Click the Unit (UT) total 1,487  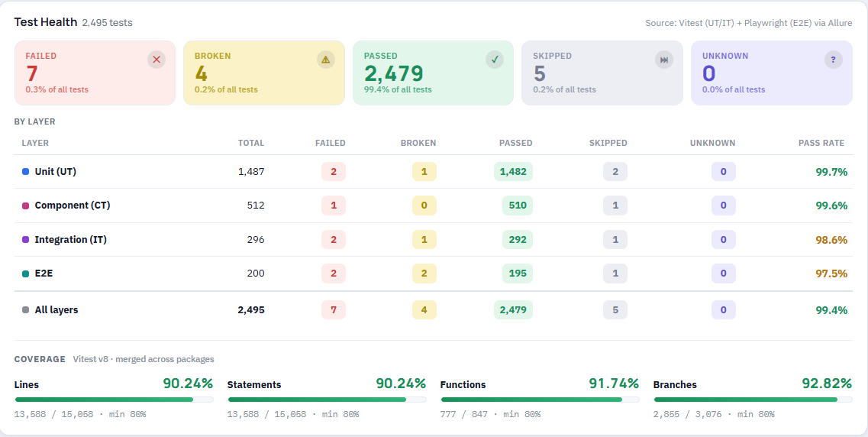tap(251, 172)
